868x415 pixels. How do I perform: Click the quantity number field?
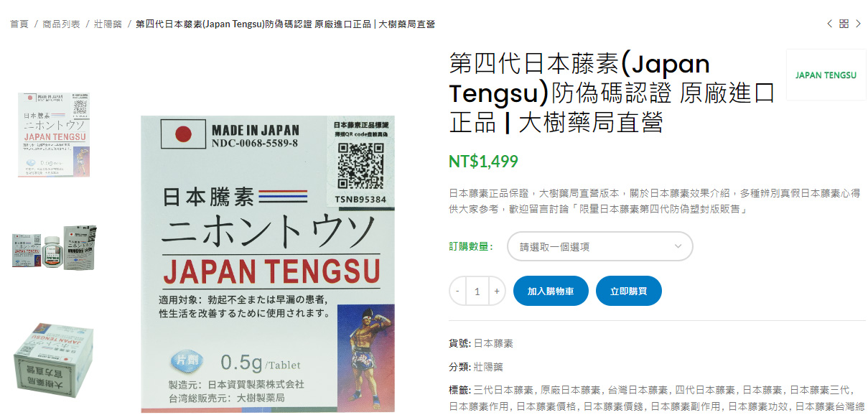click(x=477, y=292)
